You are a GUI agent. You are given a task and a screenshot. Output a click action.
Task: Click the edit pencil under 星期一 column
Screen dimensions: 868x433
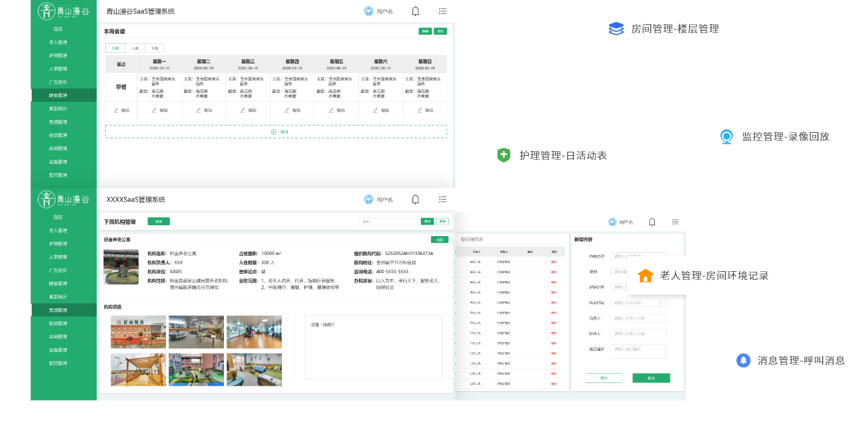click(x=159, y=110)
